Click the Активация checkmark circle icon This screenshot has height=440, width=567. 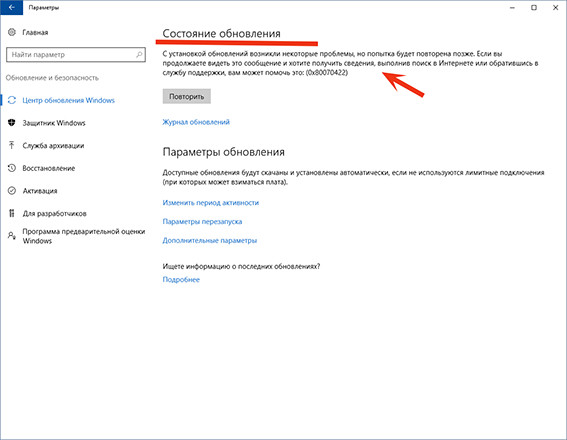pos(12,191)
